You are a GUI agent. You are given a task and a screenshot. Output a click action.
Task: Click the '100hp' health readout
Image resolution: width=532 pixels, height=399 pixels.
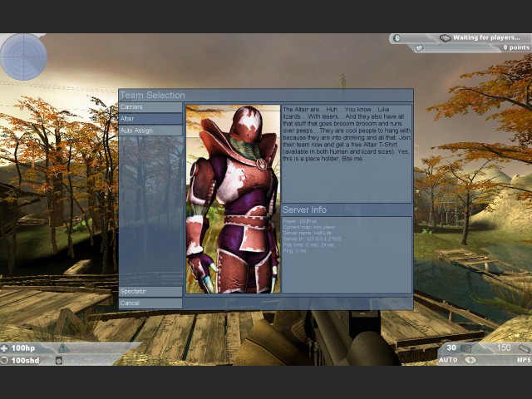coord(23,348)
